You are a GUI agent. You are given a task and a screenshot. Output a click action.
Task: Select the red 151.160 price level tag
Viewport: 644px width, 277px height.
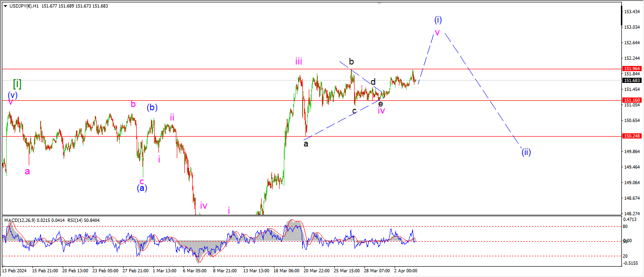631,100
